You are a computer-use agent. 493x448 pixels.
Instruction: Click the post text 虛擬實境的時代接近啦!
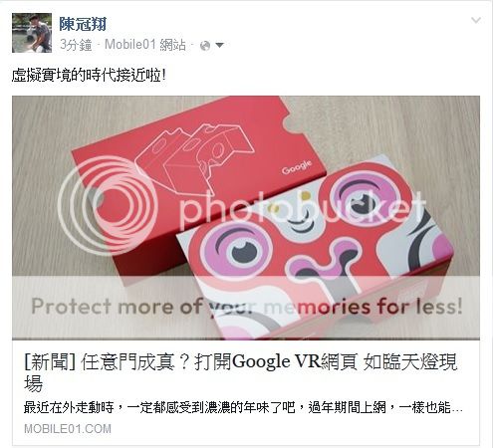(x=89, y=76)
